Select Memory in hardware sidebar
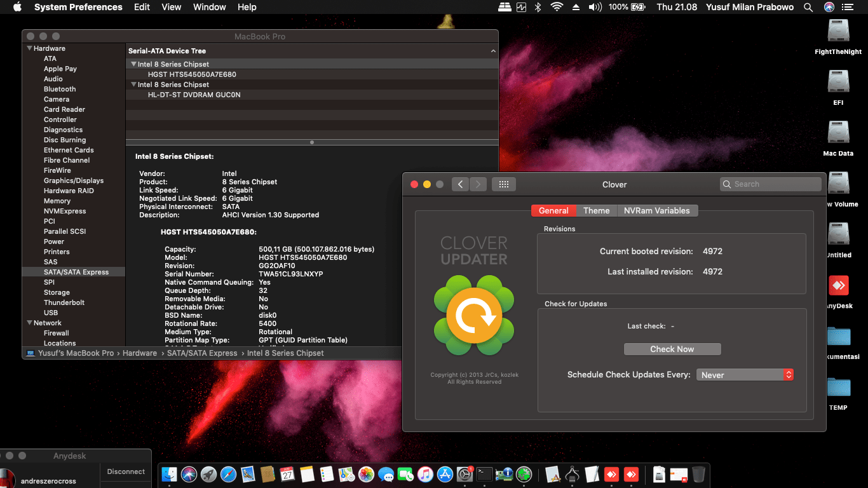The image size is (868, 488). 57,201
